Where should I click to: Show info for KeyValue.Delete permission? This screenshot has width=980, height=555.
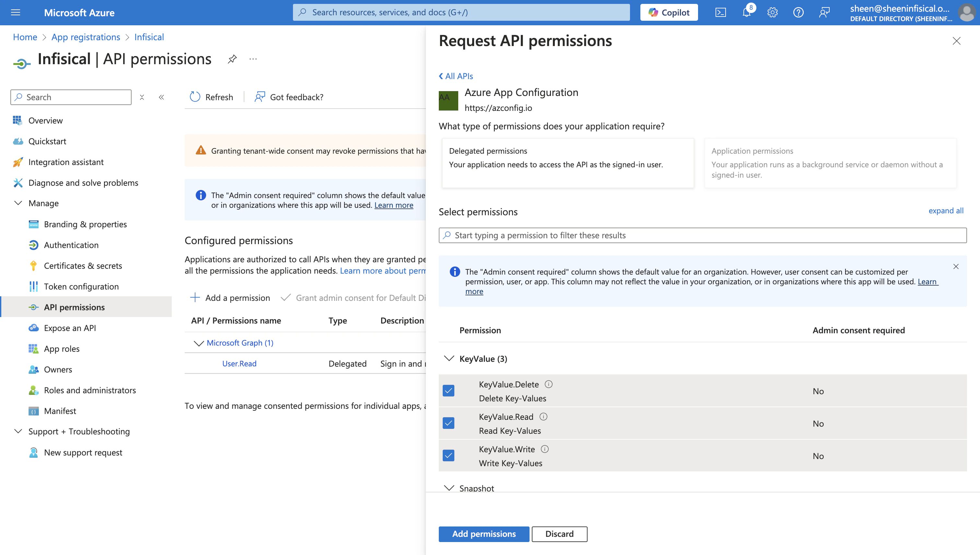click(549, 384)
